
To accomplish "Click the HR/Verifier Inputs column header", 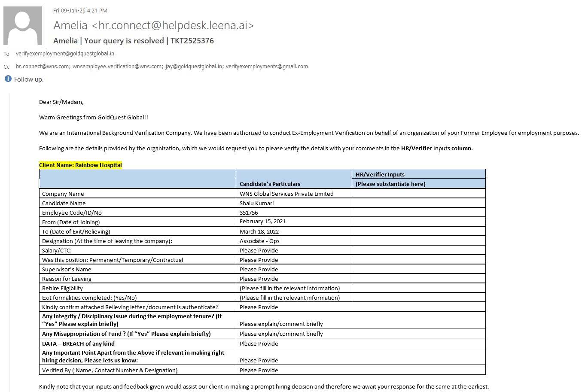I will coord(380,174).
